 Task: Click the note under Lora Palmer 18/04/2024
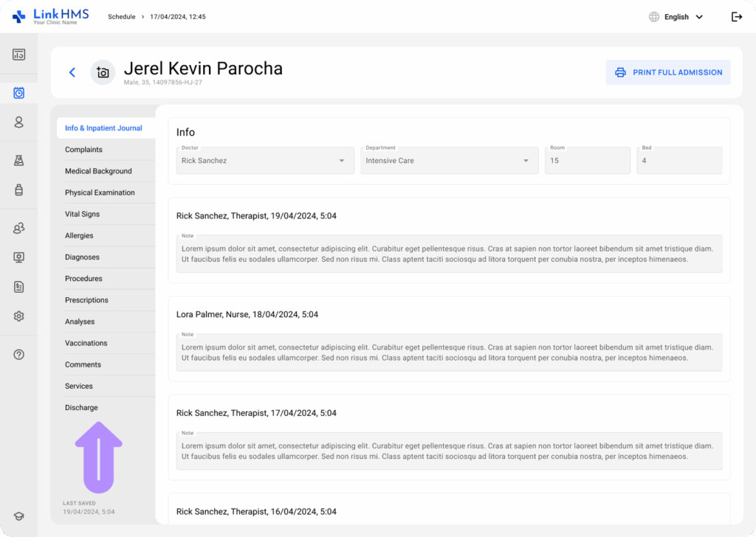tap(449, 353)
